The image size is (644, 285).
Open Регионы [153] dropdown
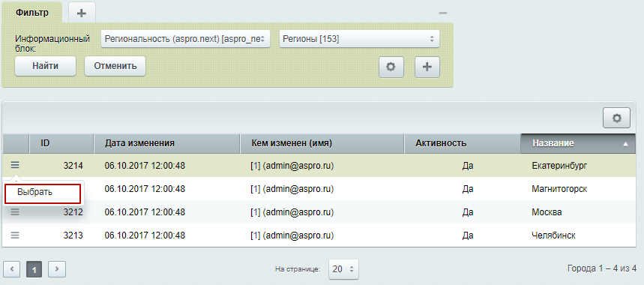point(359,39)
